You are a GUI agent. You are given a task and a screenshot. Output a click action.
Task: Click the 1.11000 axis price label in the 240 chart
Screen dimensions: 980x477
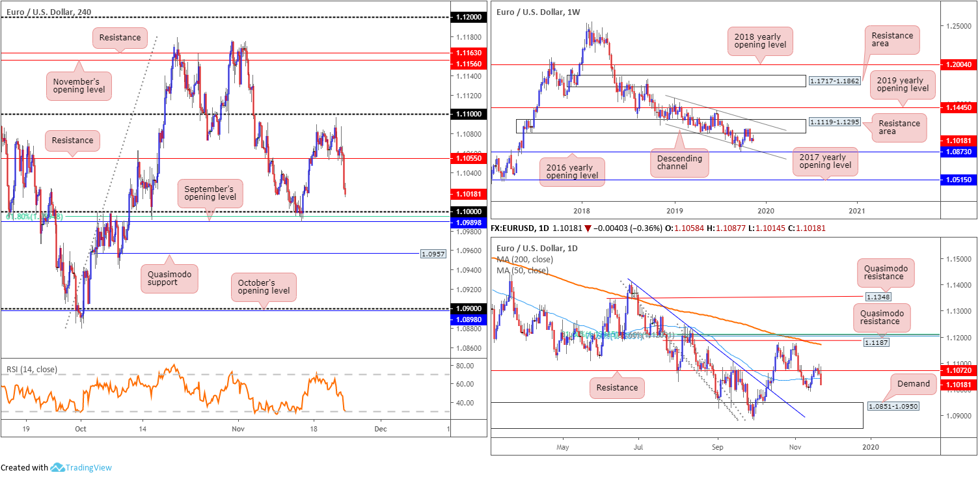tap(468, 115)
